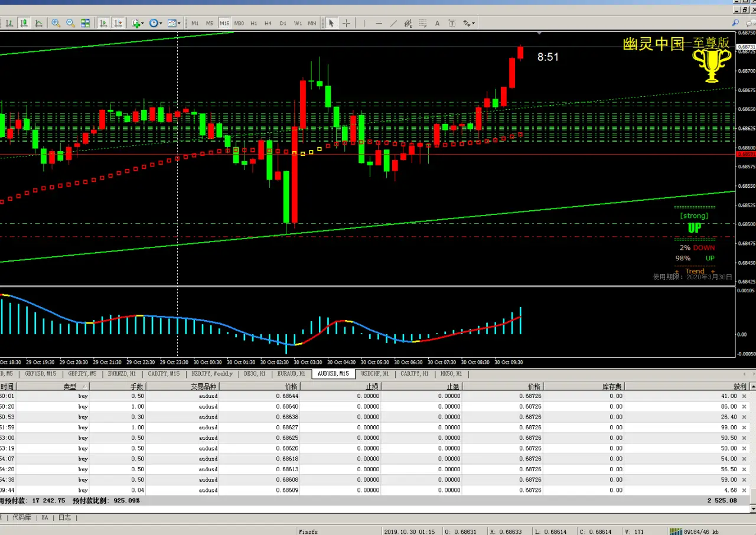
Task: Sort by 止损 column header
Action: tap(341, 387)
